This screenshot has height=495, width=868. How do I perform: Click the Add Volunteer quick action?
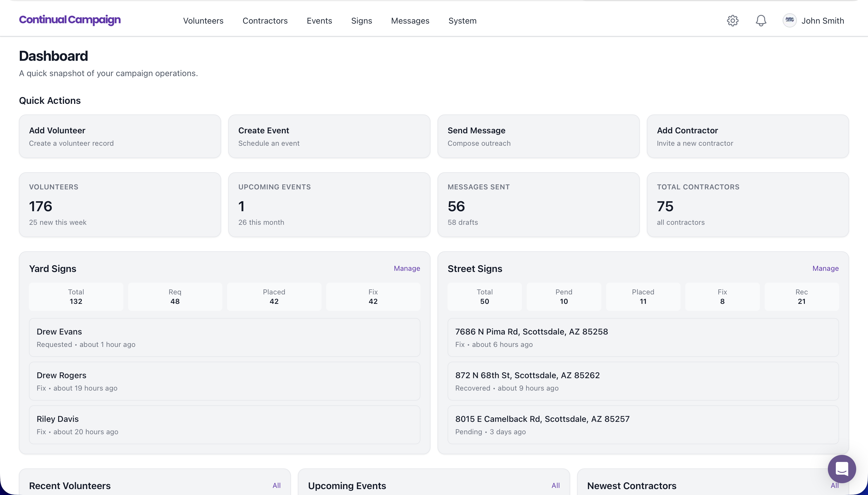120,136
